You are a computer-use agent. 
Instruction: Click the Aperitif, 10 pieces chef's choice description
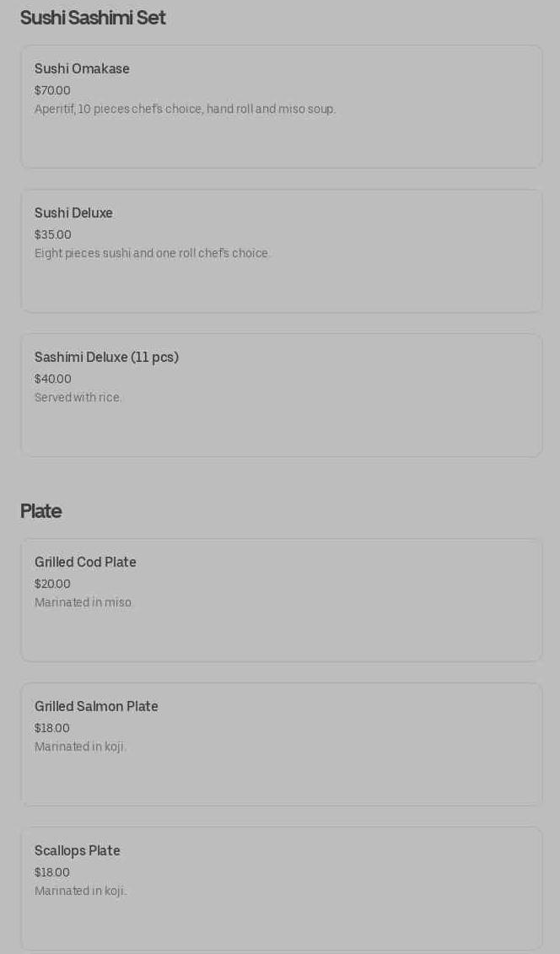click(185, 109)
